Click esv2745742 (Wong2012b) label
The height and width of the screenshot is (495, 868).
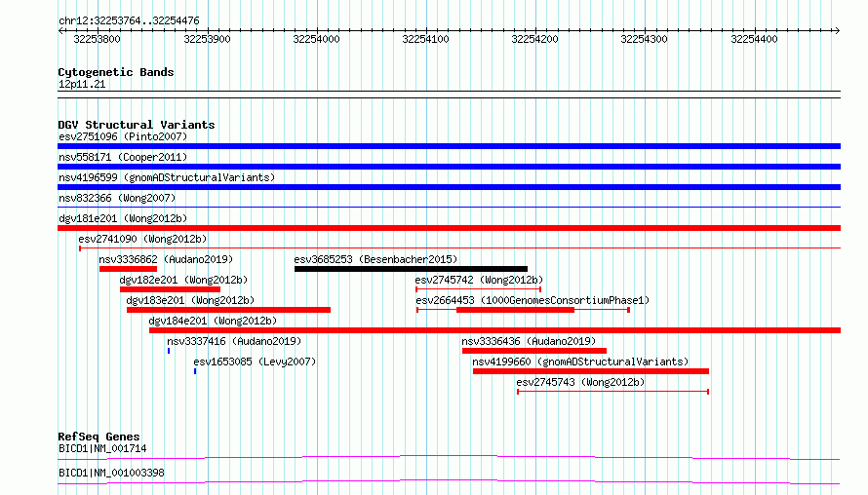(x=480, y=280)
